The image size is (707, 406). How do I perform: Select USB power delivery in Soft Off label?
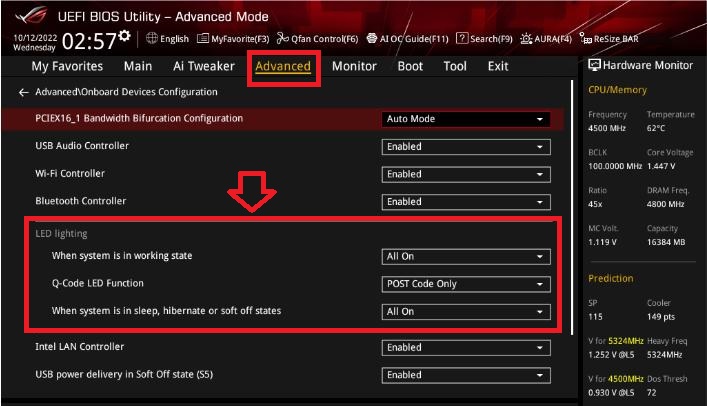point(124,374)
